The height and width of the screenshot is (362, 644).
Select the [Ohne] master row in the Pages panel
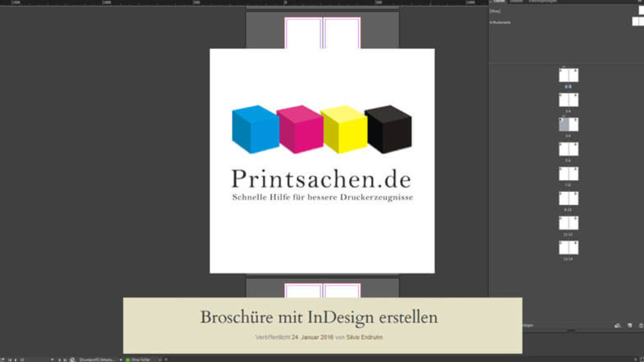[567, 11]
